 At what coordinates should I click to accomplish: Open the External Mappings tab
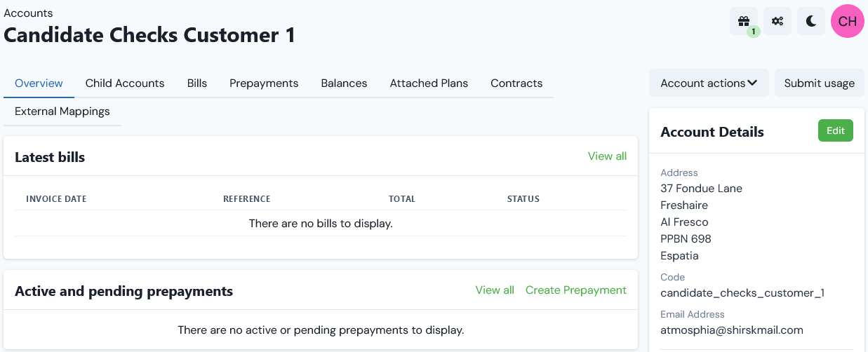(62, 111)
